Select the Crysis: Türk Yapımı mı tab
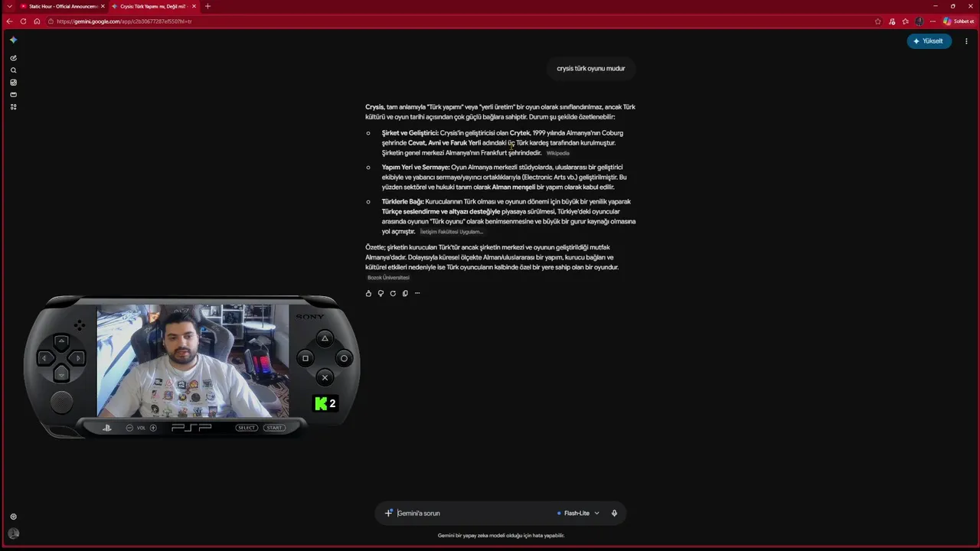 (153, 6)
